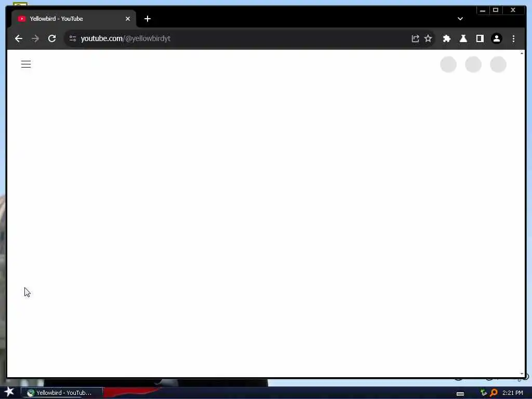Share this page icon in address bar

tap(415, 38)
